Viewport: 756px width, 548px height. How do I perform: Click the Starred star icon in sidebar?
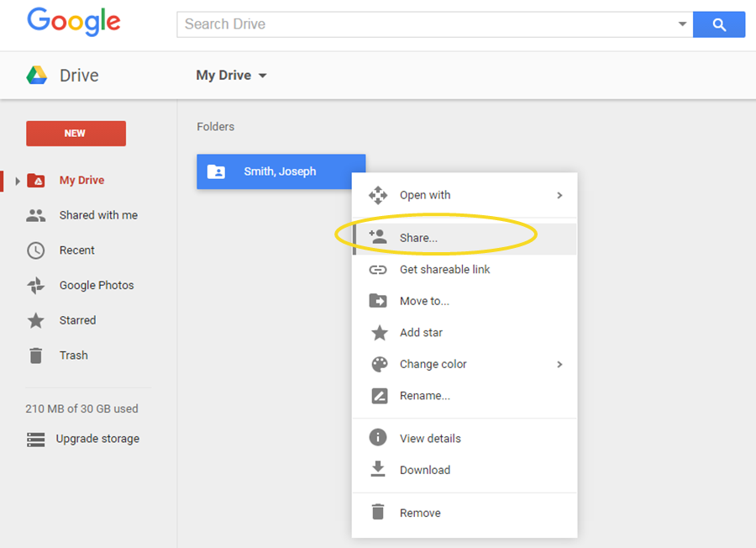click(35, 320)
